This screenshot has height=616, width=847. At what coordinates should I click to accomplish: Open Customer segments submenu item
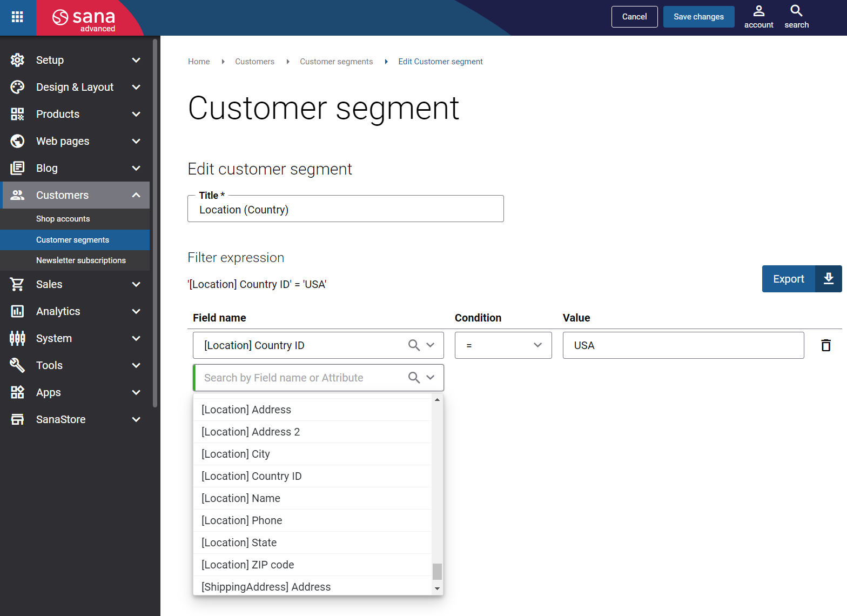(75, 240)
